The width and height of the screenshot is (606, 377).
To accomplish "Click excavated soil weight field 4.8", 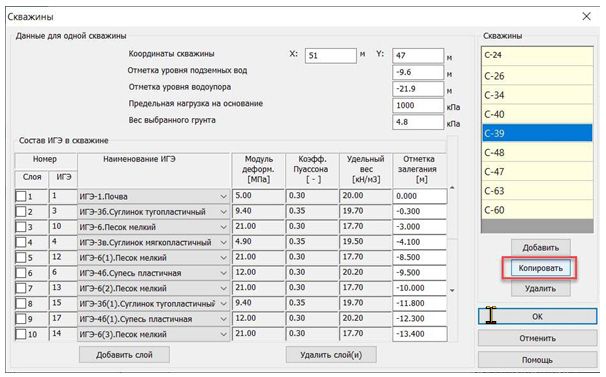I will point(418,122).
